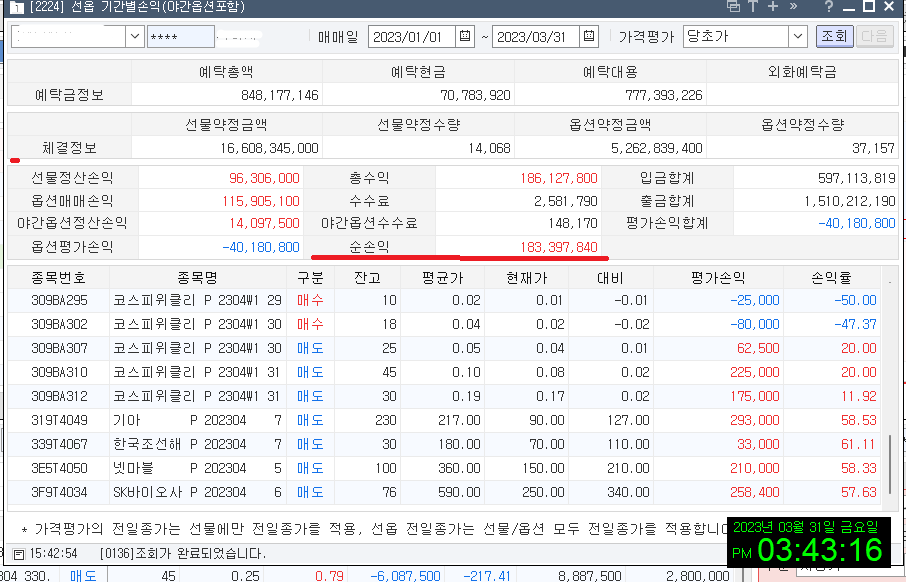Viewport: 906px width, 582px height.
Task: Click the double-arrow expand icon in the title bar
Action: 793,6
